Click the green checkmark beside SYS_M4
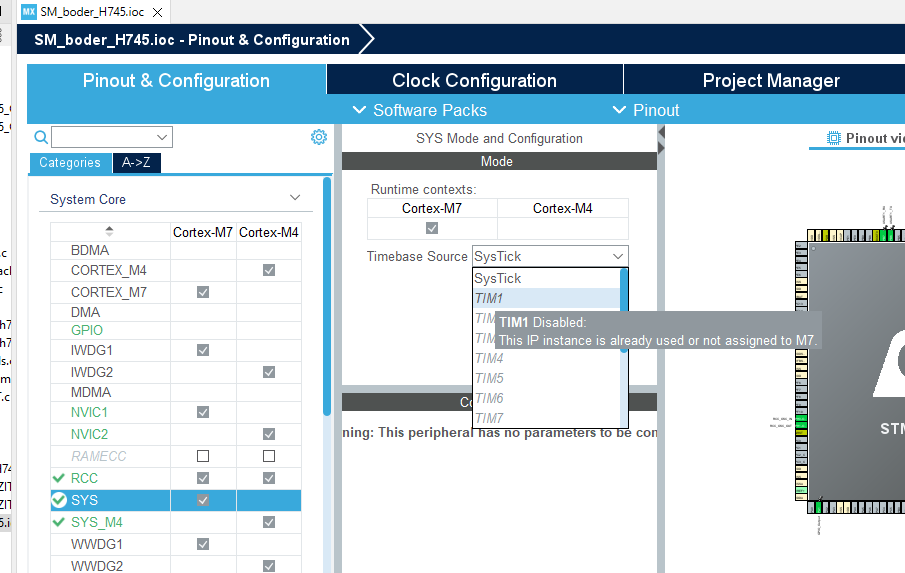 click(x=58, y=522)
